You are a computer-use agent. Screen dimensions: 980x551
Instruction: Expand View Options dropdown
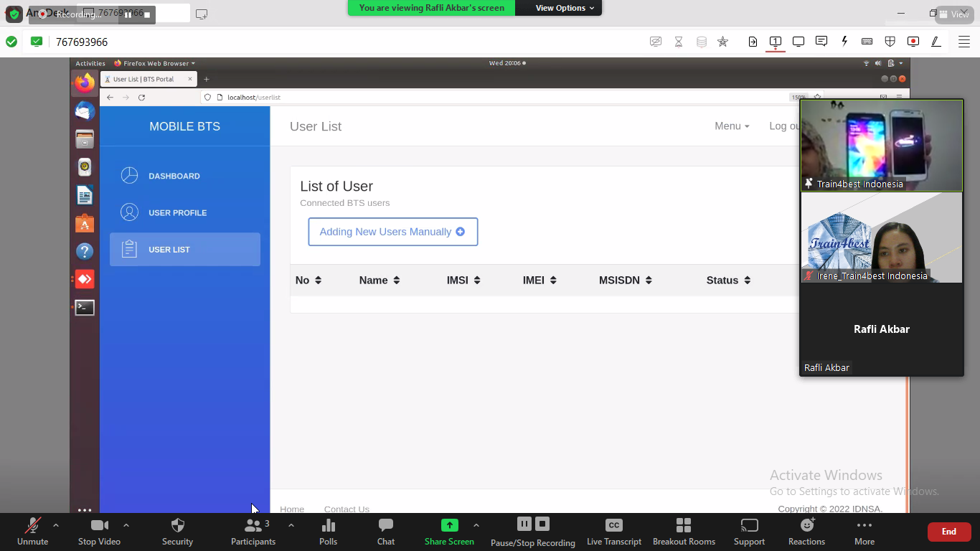point(565,8)
